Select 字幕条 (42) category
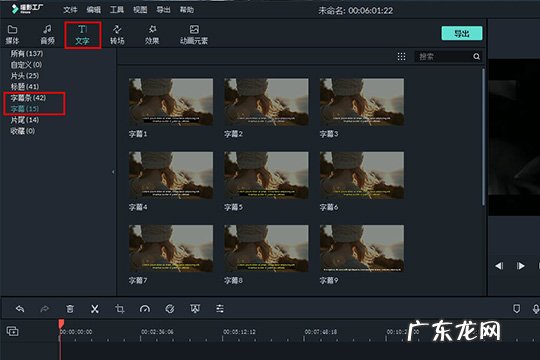 click(28, 98)
